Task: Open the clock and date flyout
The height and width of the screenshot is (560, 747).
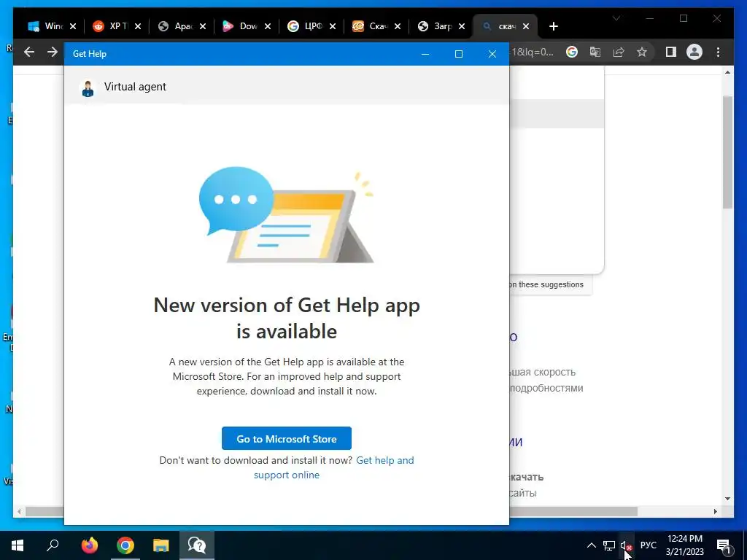Action: click(x=684, y=545)
